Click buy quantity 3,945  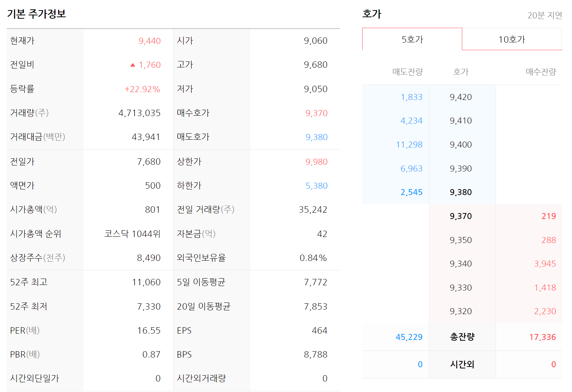(x=545, y=264)
